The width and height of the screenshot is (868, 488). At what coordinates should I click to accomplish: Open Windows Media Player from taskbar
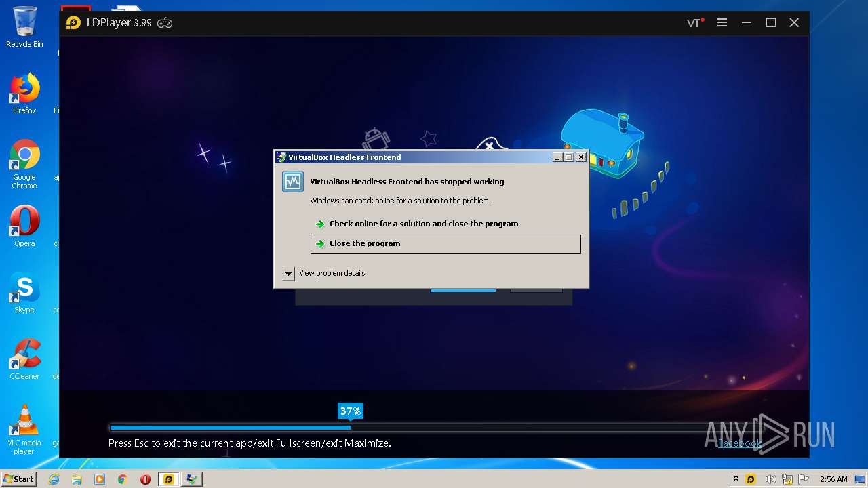[100, 479]
